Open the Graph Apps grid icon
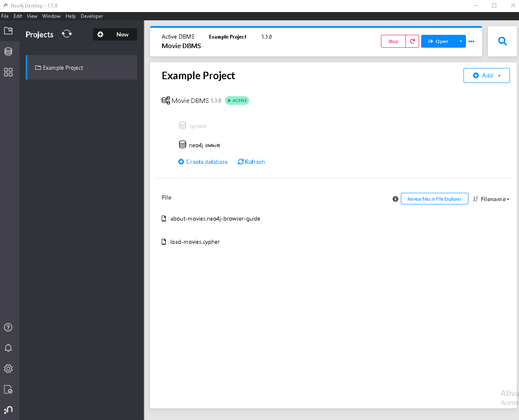Viewport: 519px width, 420px height. [x=8, y=72]
